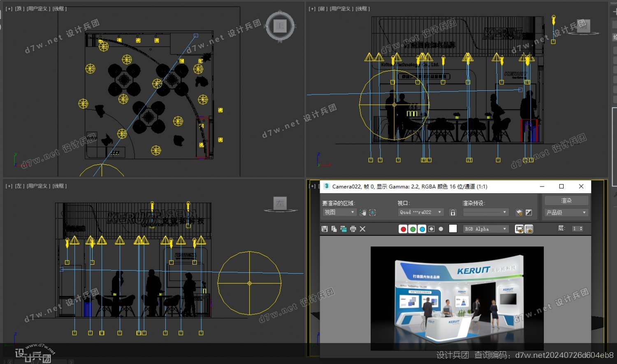Viewport: 617px width, 364px height.
Task: Click [+] menu in the front viewport
Action: point(312,9)
